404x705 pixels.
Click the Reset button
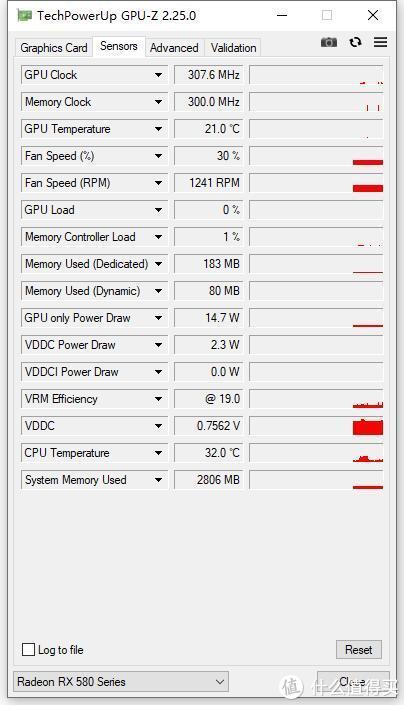pyautogui.click(x=359, y=649)
